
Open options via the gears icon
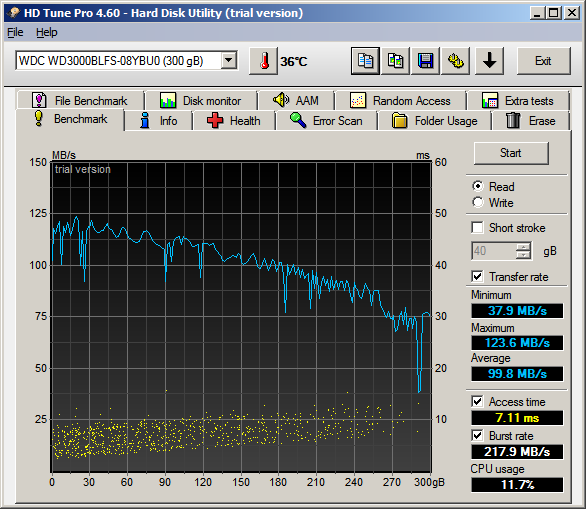(456, 61)
